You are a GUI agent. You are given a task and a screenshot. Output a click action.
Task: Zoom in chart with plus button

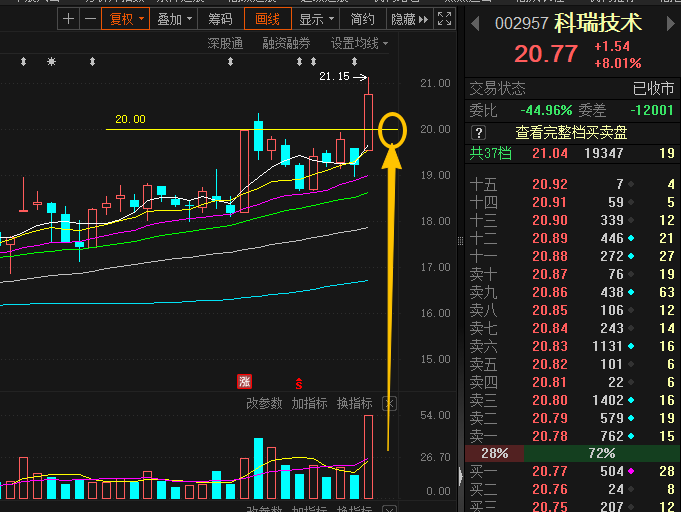pyautogui.click(x=68, y=19)
